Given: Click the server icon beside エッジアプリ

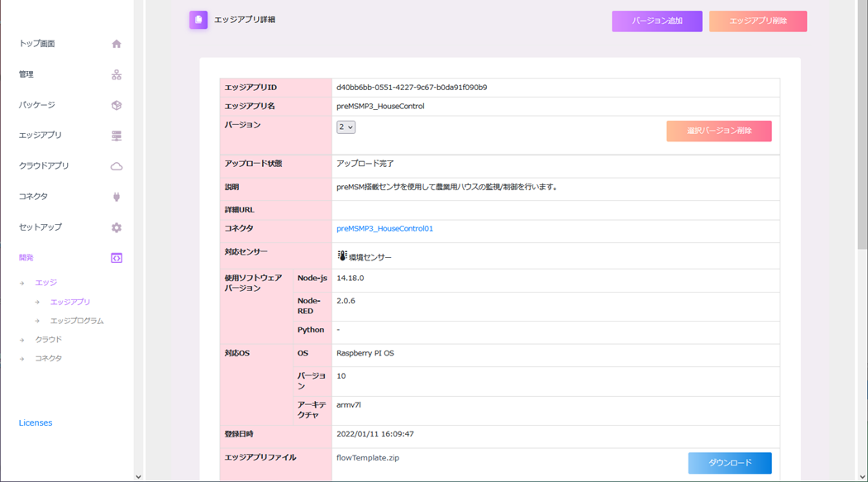Looking at the screenshot, I should click(117, 136).
